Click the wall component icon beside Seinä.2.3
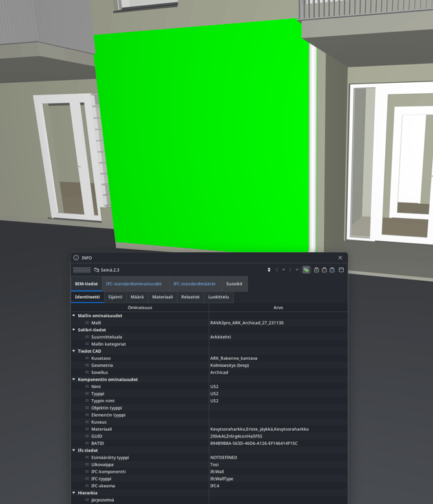433x504 pixels. pyautogui.click(x=96, y=270)
